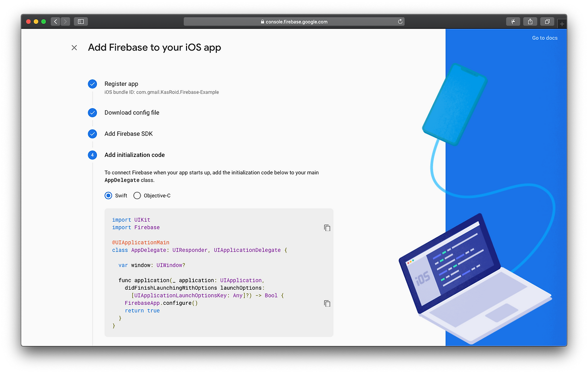
Task: Click the Safari window fullscreen button
Action: pos(44,22)
